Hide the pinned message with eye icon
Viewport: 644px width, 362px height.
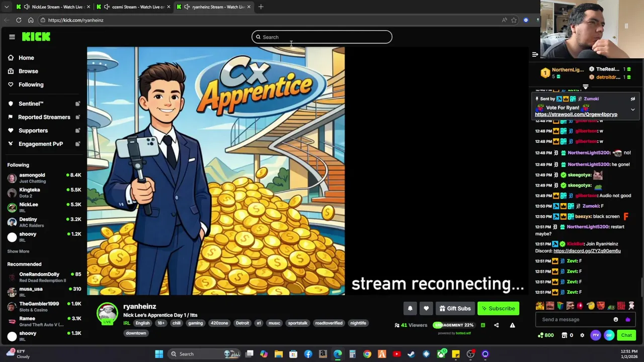[633, 99]
